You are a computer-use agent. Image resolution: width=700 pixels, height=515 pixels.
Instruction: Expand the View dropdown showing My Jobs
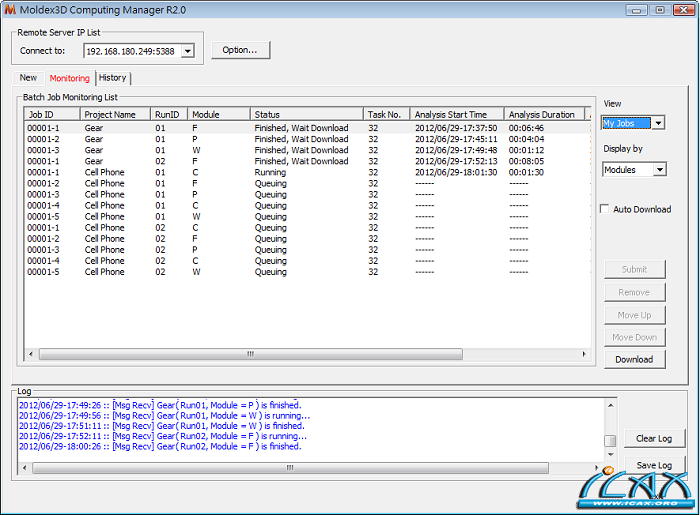(x=658, y=123)
